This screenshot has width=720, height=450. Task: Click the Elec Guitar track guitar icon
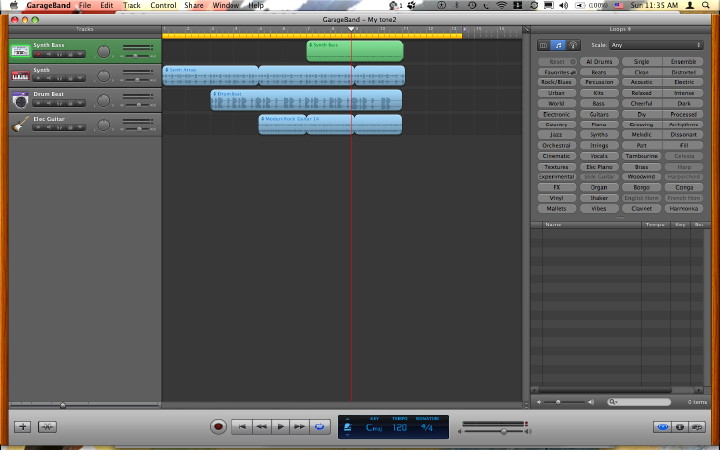point(20,124)
